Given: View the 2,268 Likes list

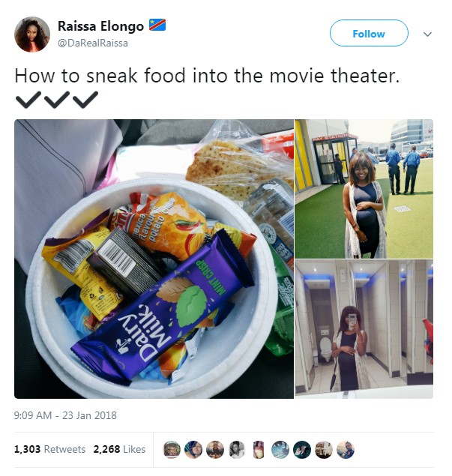Looking at the screenshot, I should pyautogui.click(x=119, y=449).
